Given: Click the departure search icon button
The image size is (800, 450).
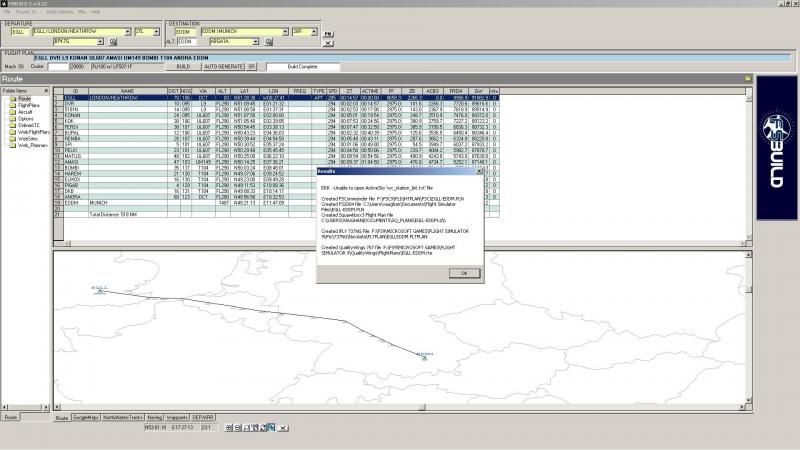Looking at the screenshot, I should click(113, 41).
